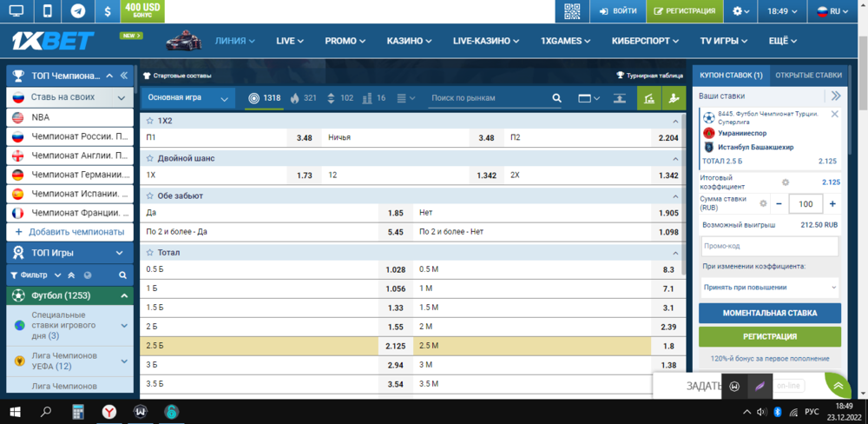The height and width of the screenshot is (424, 868).
Task: Open the Telegram icon in top bar
Action: (x=78, y=11)
